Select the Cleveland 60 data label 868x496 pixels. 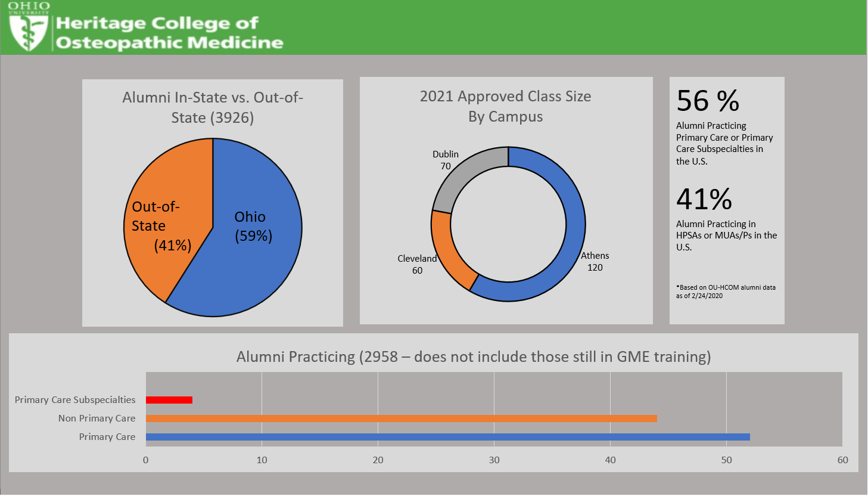coord(417,265)
